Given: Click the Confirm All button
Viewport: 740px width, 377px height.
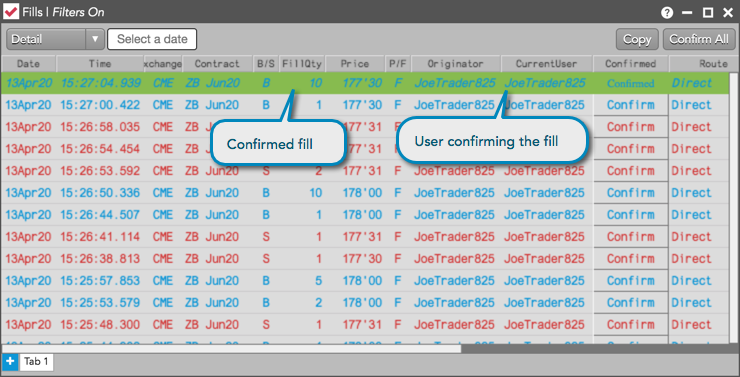Looking at the screenshot, I should pos(698,39).
